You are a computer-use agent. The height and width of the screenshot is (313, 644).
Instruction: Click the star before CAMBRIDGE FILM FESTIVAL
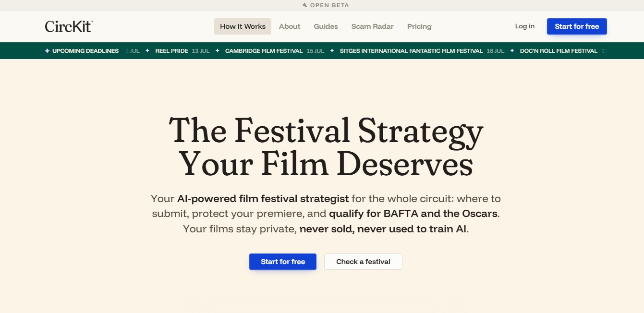click(218, 51)
